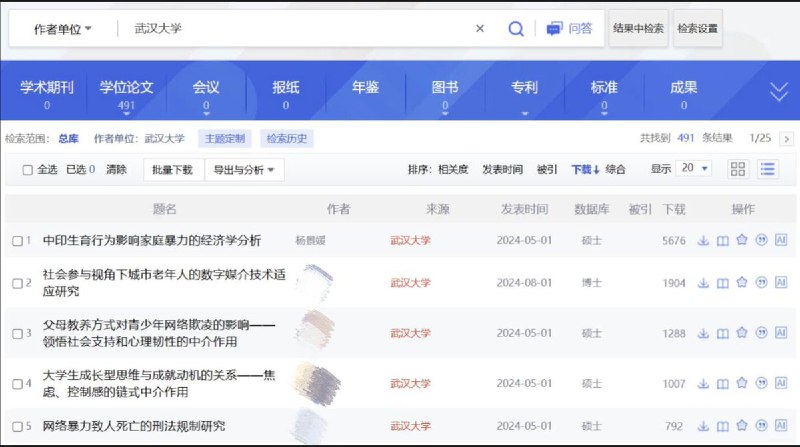The height and width of the screenshot is (447, 800).
Task: Click the 主题定制 button
Action: (x=225, y=139)
